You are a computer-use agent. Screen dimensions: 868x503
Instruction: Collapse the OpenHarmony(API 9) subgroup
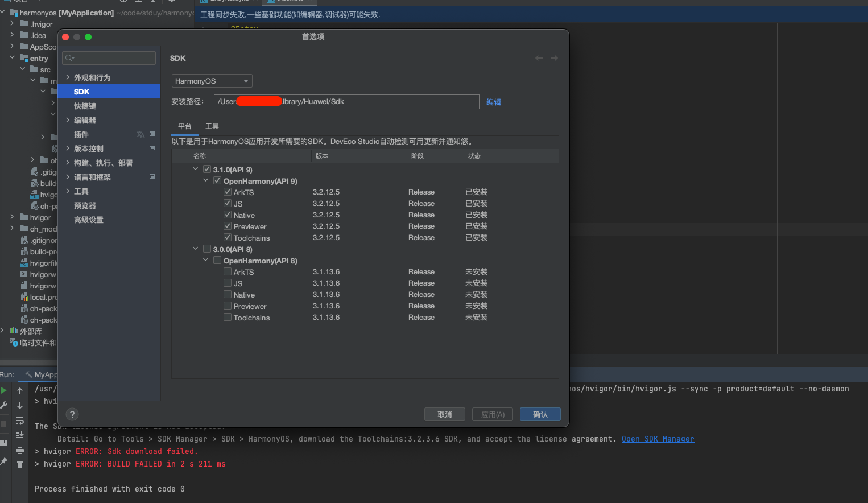[x=206, y=180]
